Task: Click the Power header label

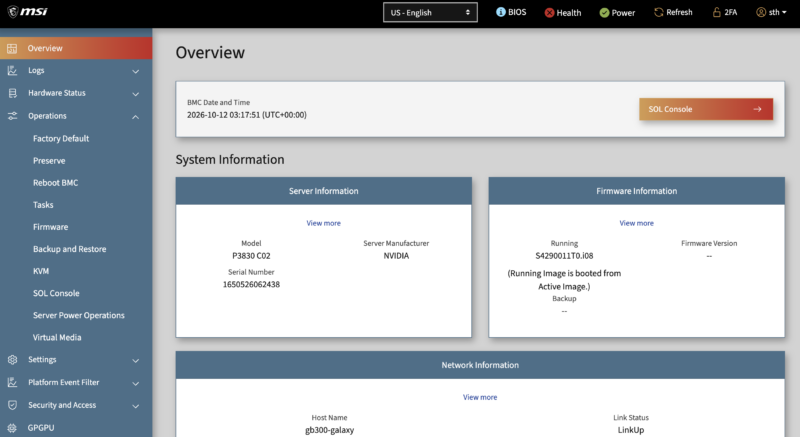Action: (x=623, y=13)
